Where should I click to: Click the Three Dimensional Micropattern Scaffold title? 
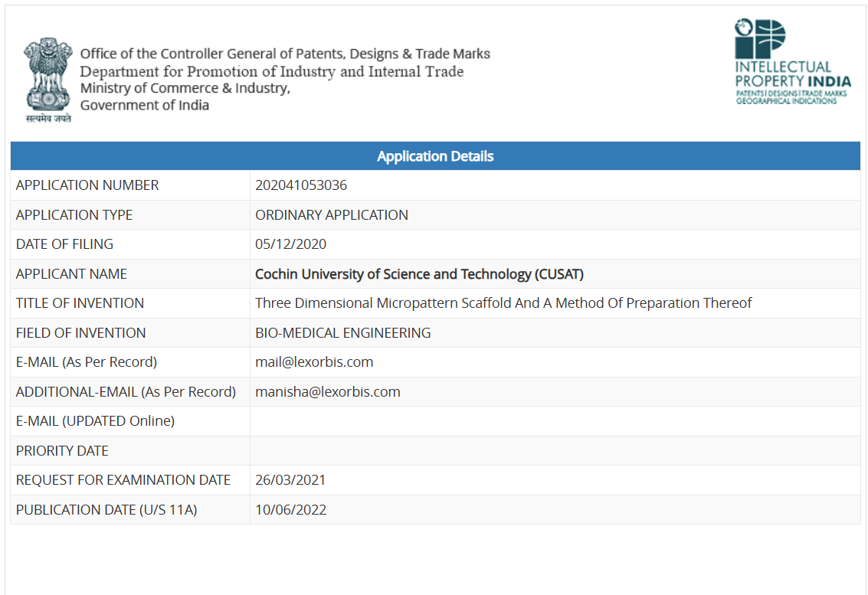pos(503,303)
